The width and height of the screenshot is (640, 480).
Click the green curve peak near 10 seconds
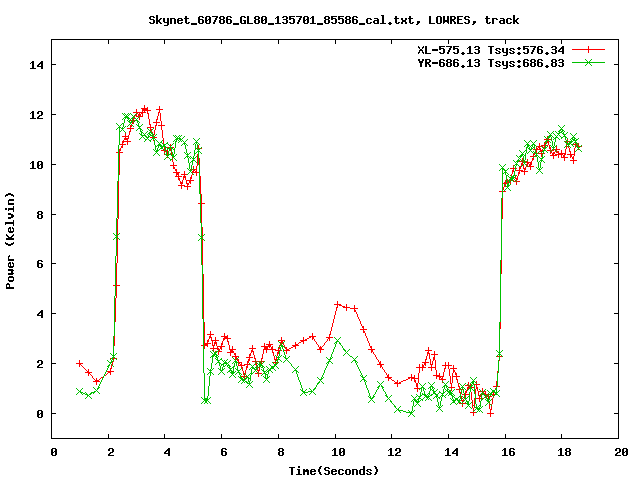click(338, 340)
